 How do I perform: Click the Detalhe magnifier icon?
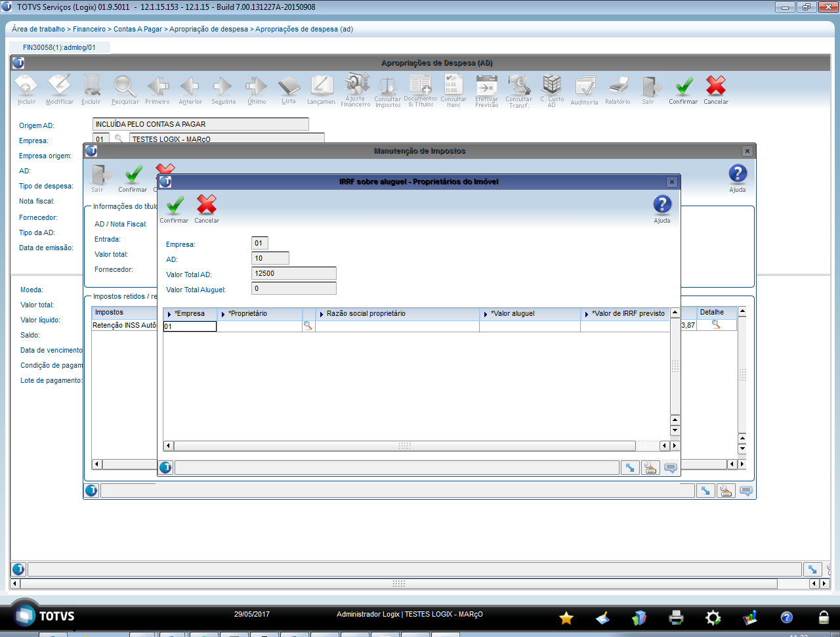coord(716,324)
